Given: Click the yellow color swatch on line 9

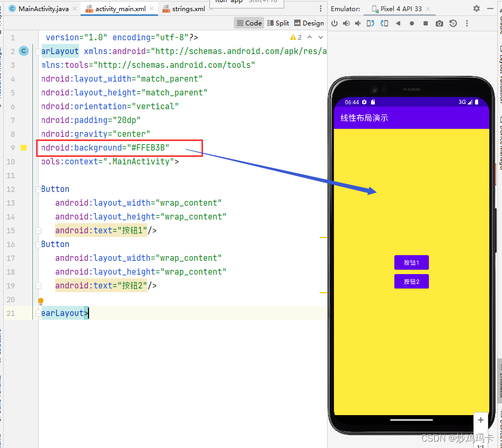Looking at the screenshot, I should [24, 147].
